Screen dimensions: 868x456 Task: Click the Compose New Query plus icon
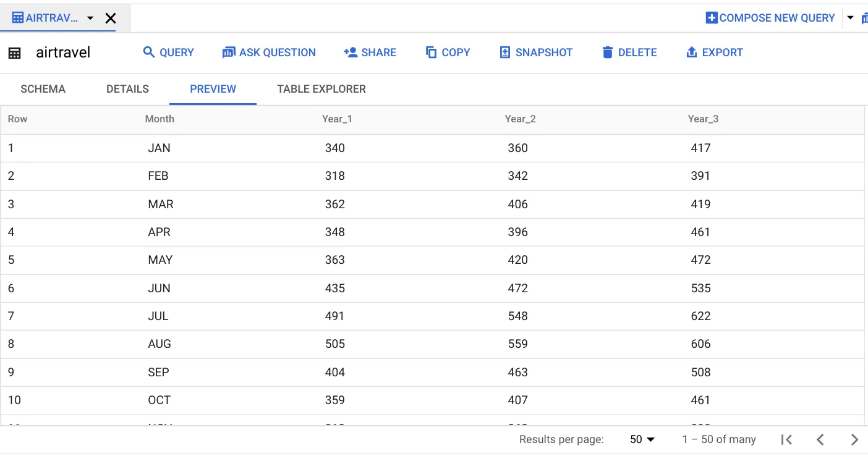click(712, 18)
